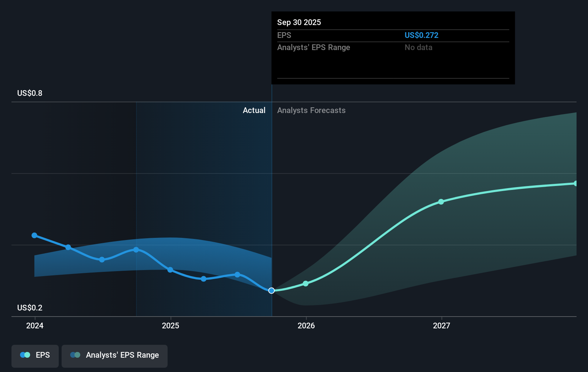Click the 'Actual' section label
588x372 pixels.
click(x=254, y=111)
